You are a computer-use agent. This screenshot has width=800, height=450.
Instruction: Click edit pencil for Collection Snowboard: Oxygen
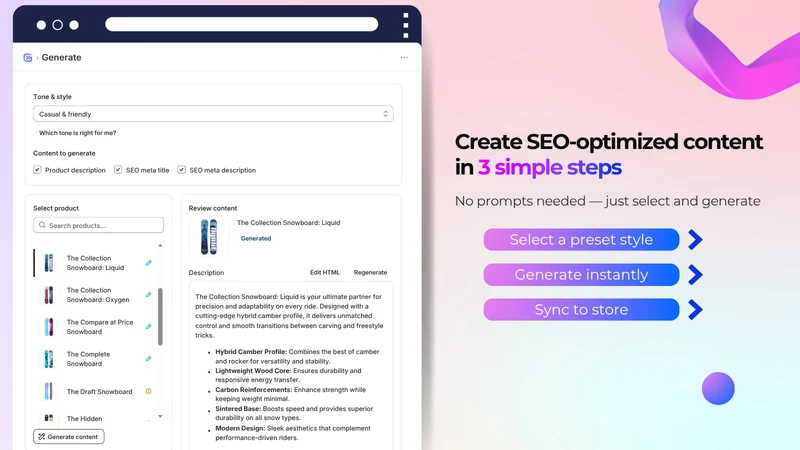point(148,295)
